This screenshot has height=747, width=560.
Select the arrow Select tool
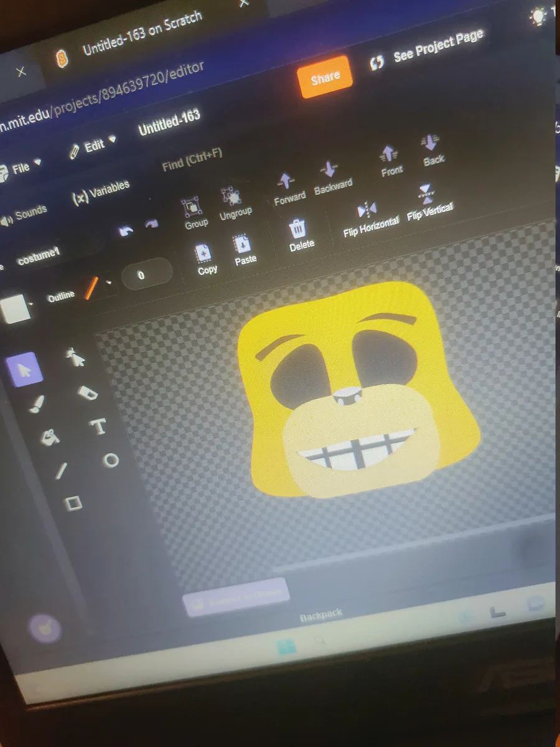pos(24,370)
